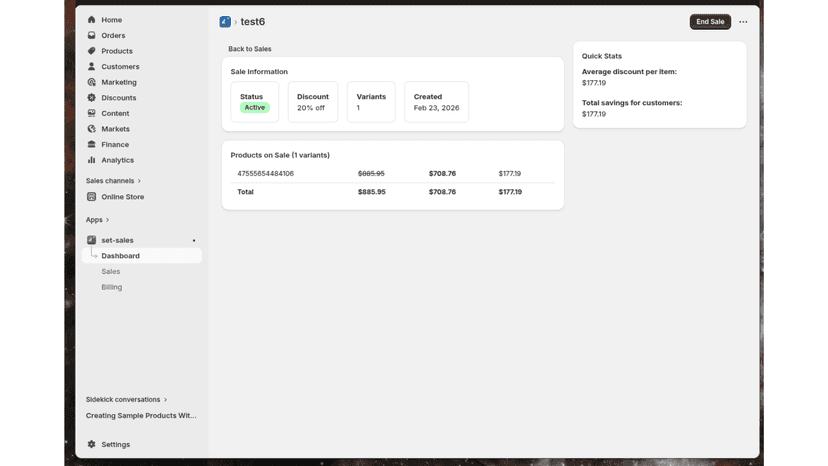Click the Discounts badge icon
Screen dimensions: 828x466
(91, 98)
